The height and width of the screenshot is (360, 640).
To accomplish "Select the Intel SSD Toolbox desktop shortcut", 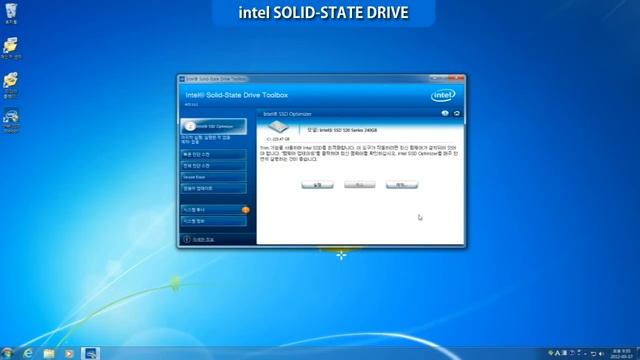I will click(11, 121).
